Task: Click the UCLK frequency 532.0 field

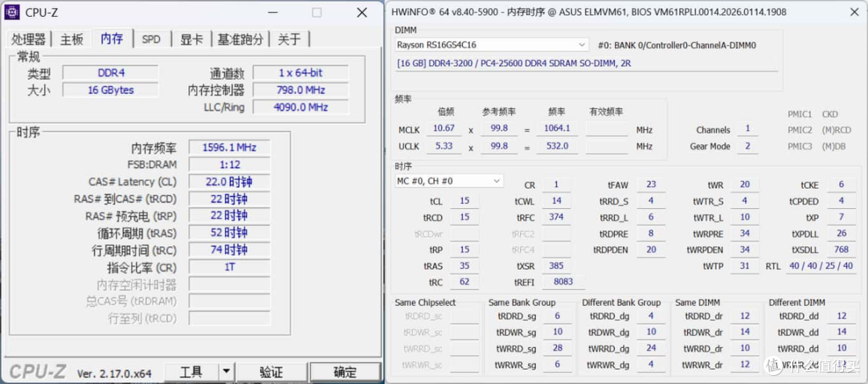Action: (557, 146)
